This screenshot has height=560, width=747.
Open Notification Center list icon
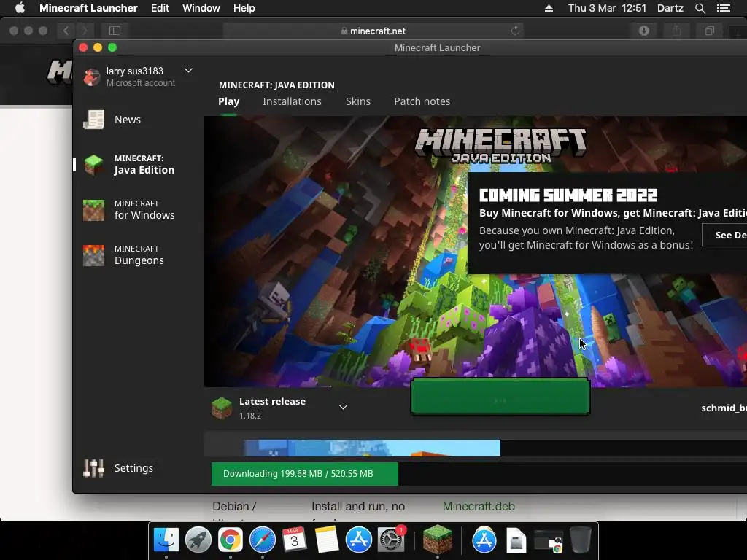click(724, 8)
